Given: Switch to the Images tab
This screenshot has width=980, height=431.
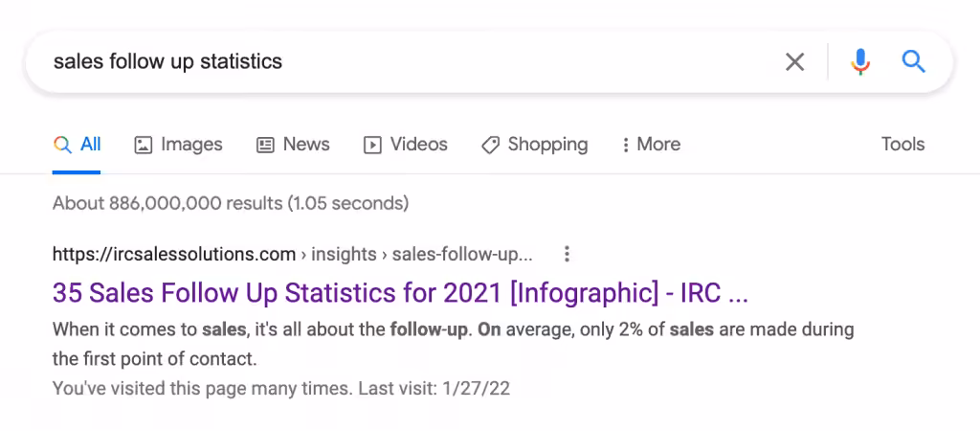Looking at the screenshot, I should [x=191, y=145].
